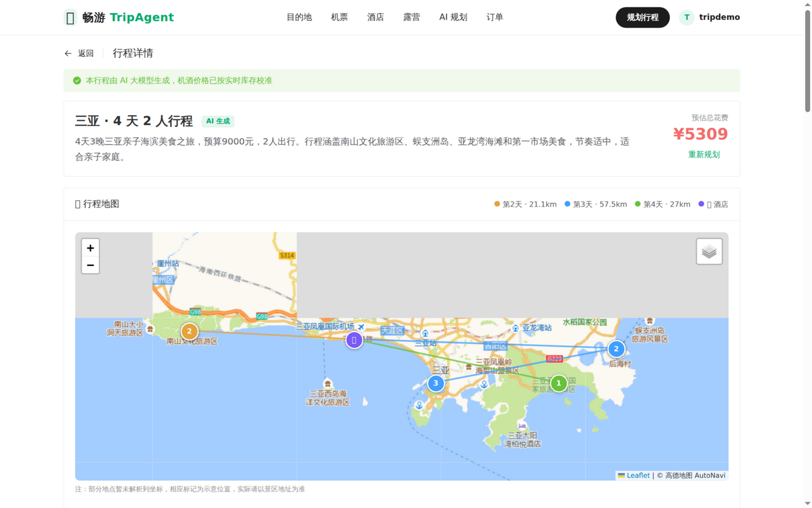Screen dimensions: 812x508
Task: Click the tripdemo username
Action: (720, 17)
